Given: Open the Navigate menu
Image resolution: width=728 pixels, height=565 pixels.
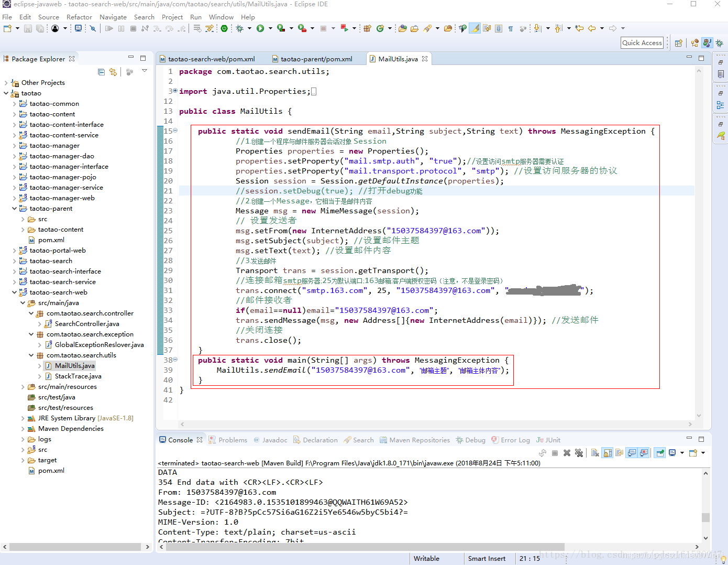Looking at the screenshot, I should 113,17.
